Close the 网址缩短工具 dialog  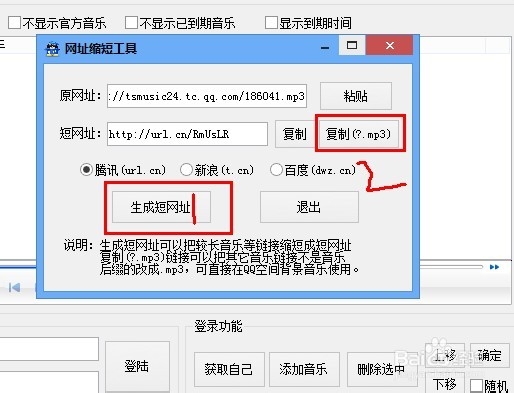(x=389, y=45)
